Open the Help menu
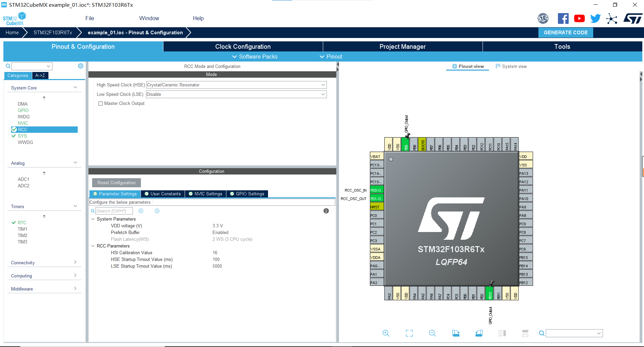 [x=198, y=18]
